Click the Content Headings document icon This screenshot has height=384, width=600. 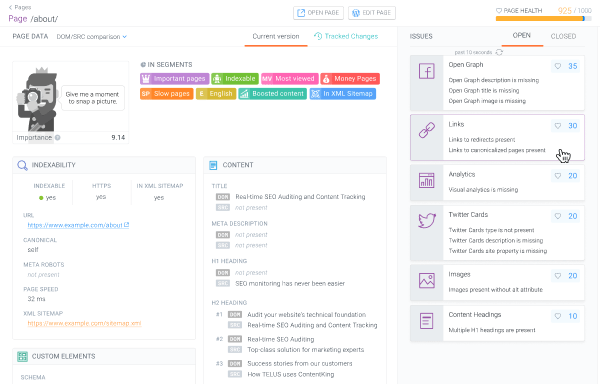[427, 321]
